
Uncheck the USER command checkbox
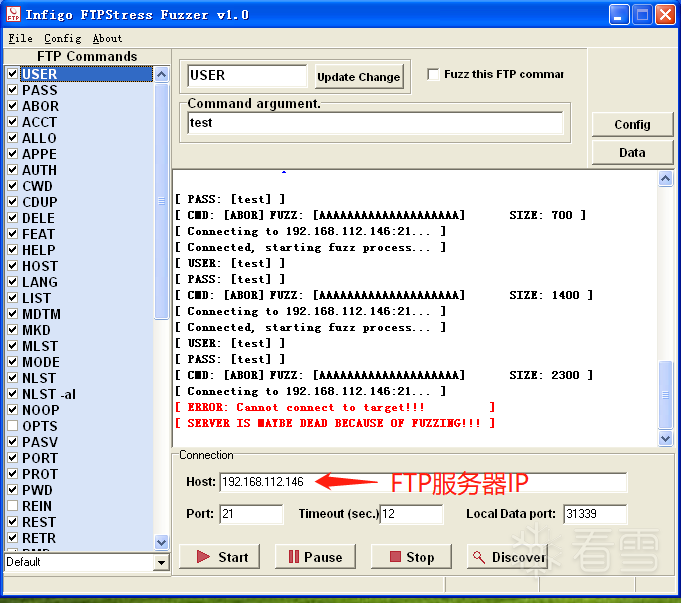pyautogui.click(x=13, y=74)
